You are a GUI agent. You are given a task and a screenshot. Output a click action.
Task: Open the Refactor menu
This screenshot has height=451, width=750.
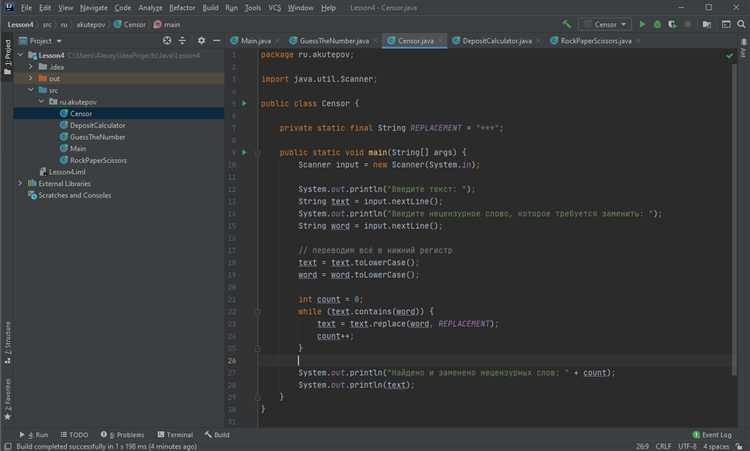tap(182, 8)
